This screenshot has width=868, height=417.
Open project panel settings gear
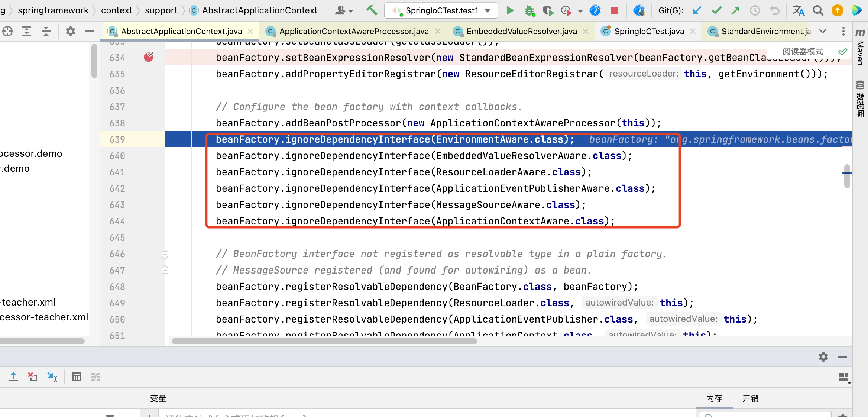tap(70, 31)
